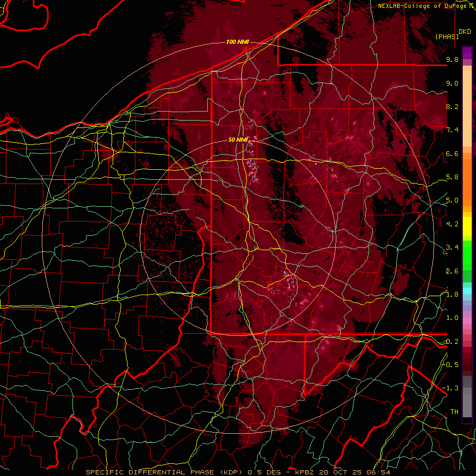The width and height of the screenshot is (476, 476).
Task: Click the 100 NMI range ring label
Action: [x=237, y=42]
